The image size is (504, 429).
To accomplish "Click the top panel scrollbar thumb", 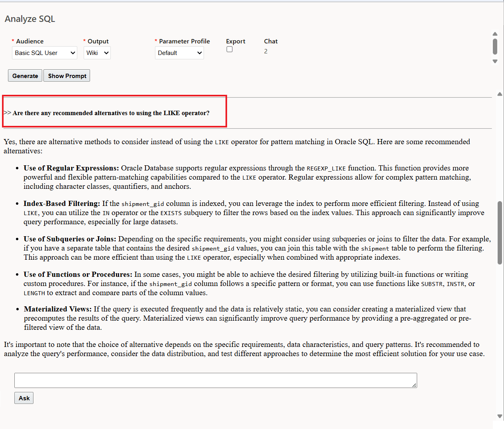I will tap(495, 46).
